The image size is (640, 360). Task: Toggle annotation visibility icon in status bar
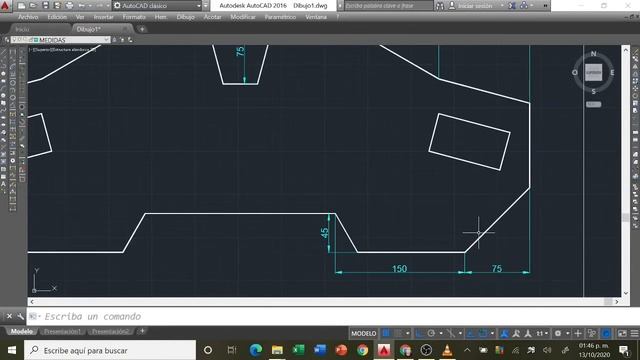[x=504, y=333]
